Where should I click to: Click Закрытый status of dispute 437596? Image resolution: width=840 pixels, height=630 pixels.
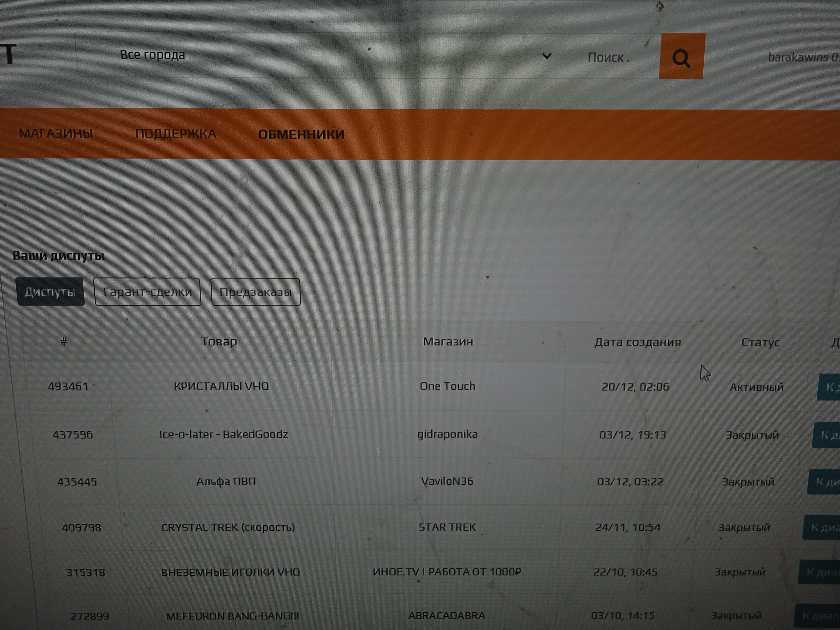pyautogui.click(x=752, y=435)
